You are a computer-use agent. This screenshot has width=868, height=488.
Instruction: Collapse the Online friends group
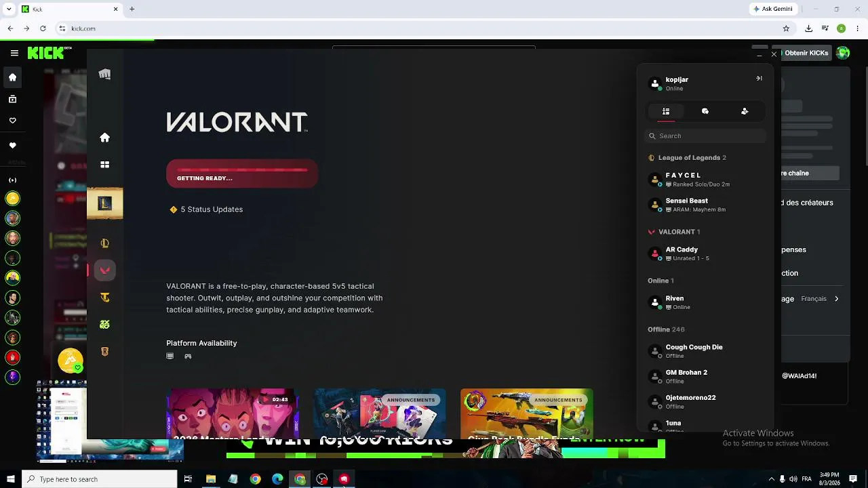coord(660,281)
